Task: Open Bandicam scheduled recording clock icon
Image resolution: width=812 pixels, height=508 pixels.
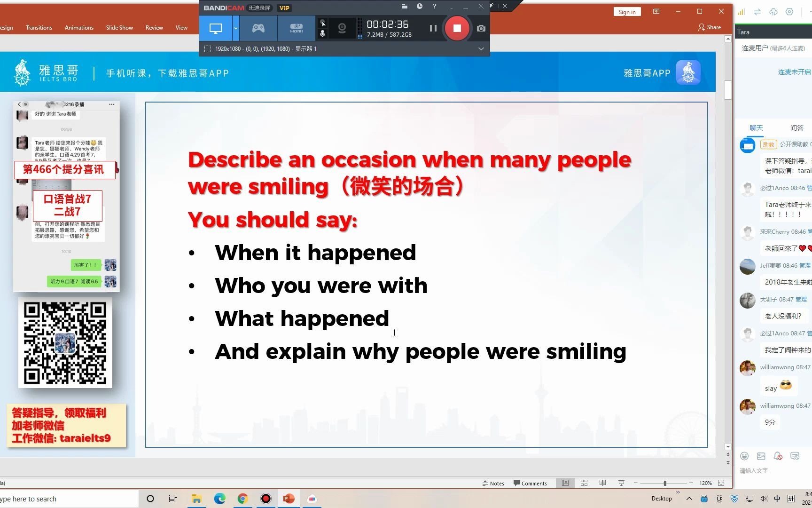Action: click(x=419, y=7)
